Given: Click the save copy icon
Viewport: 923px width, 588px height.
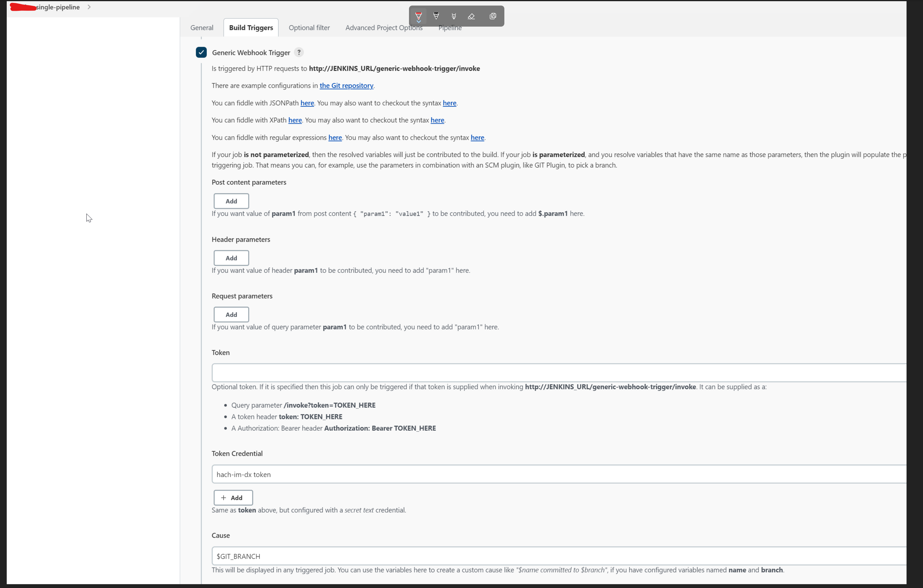Looking at the screenshot, I should click(493, 16).
